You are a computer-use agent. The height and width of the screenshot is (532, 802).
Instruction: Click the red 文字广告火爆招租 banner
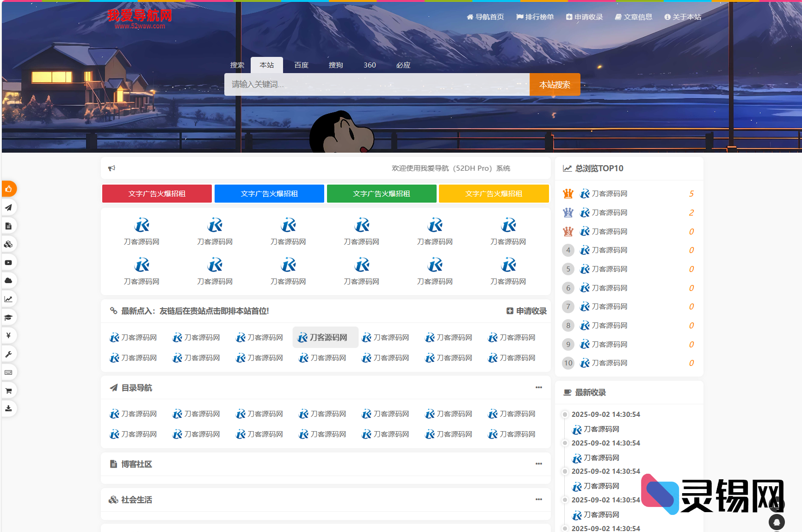(x=157, y=194)
